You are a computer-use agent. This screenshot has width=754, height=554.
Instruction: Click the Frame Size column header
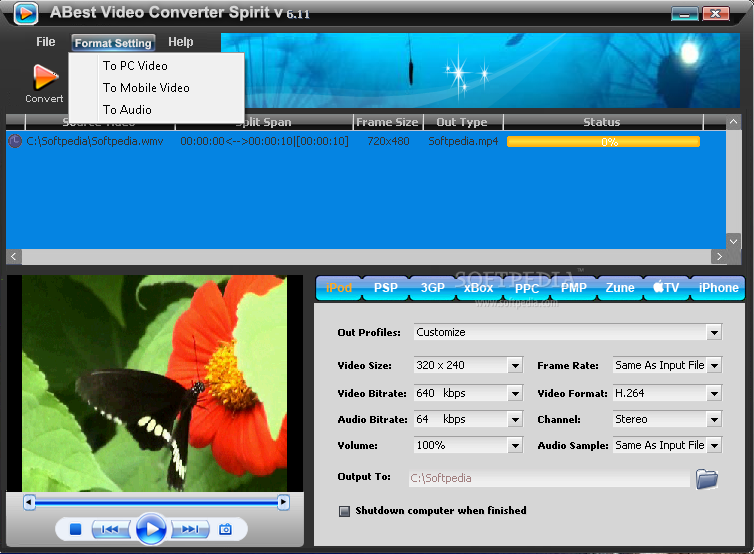click(388, 122)
